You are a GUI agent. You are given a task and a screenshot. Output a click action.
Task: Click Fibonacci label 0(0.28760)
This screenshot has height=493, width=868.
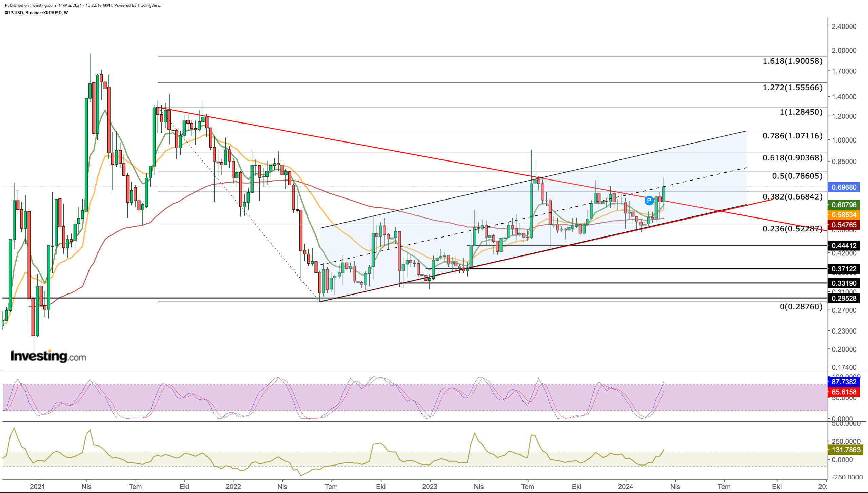801,307
